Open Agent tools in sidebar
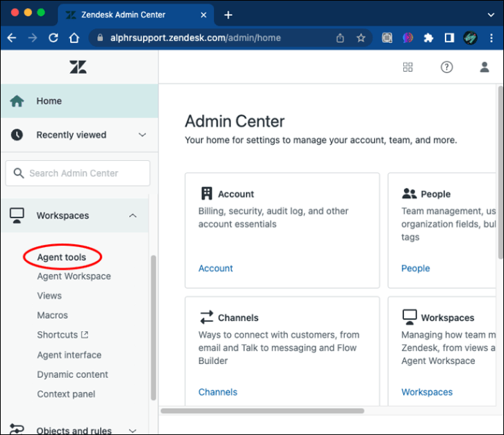 [61, 257]
